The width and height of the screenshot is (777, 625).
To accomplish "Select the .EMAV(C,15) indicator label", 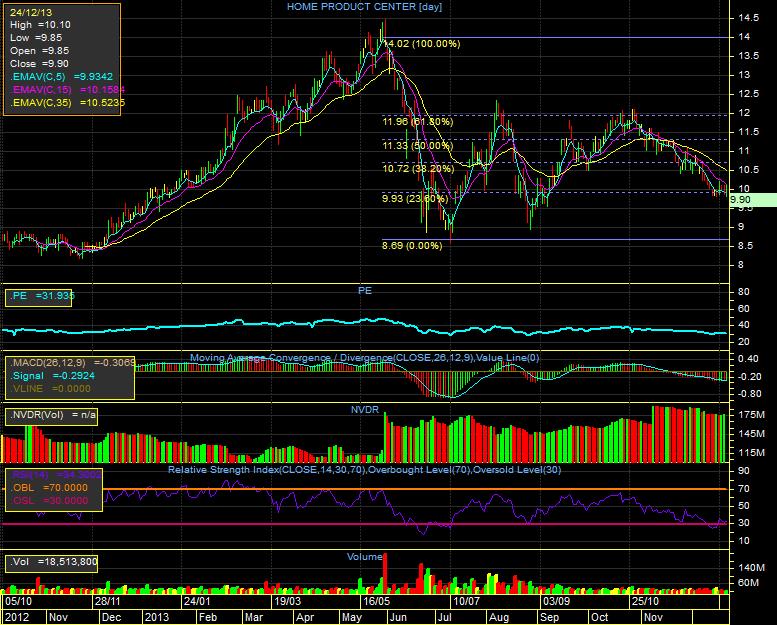I will click(x=67, y=89).
